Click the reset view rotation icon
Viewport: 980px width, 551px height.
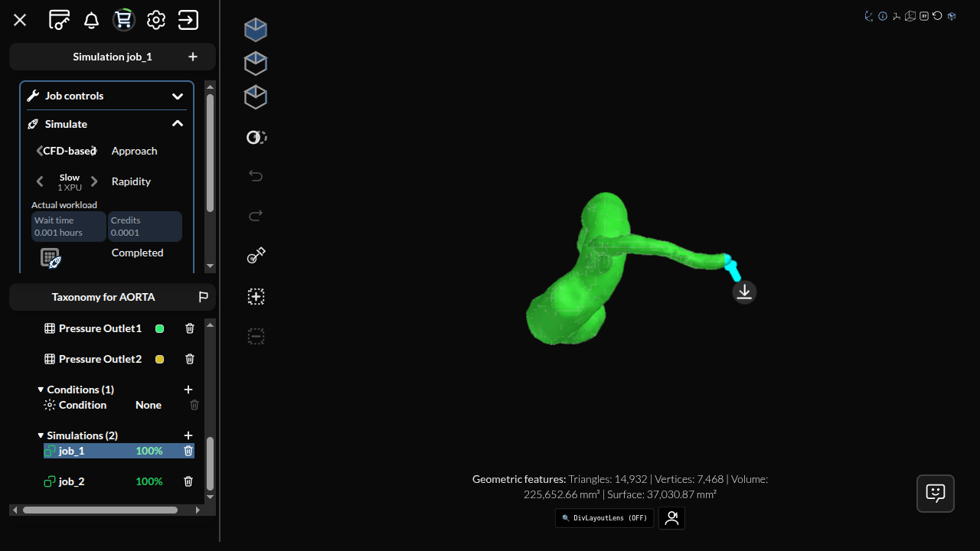pyautogui.click(x=937, y=15)
